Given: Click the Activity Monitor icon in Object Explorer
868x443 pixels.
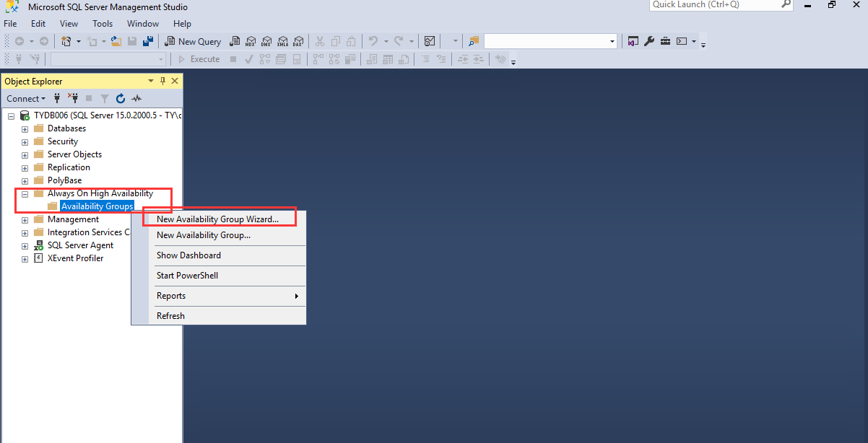Looking at the screenshot, I should click(136, 99).
